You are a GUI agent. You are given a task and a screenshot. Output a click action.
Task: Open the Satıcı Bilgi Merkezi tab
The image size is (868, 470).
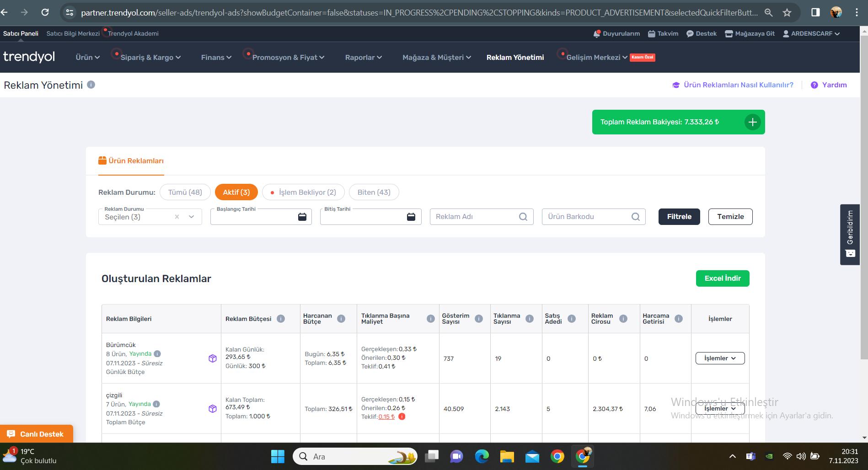[73, 33]
